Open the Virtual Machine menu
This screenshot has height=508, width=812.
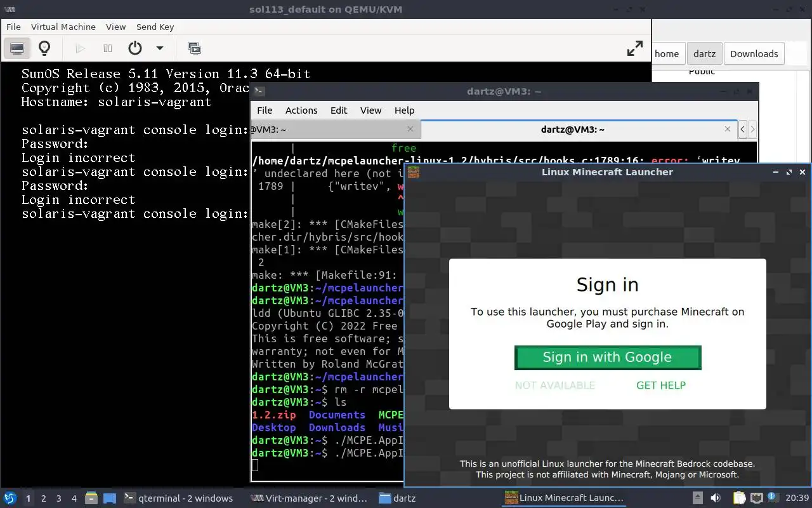(x=63, y=27)
